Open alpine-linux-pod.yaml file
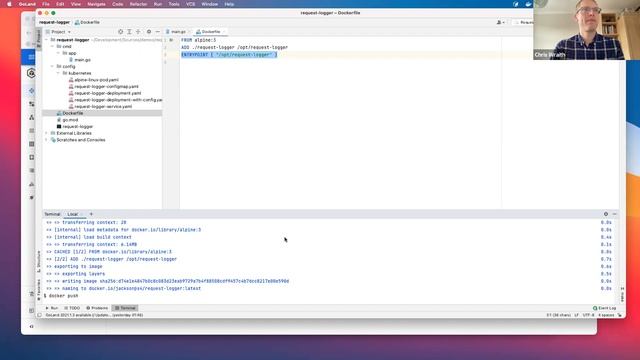 tap(96, 80)
